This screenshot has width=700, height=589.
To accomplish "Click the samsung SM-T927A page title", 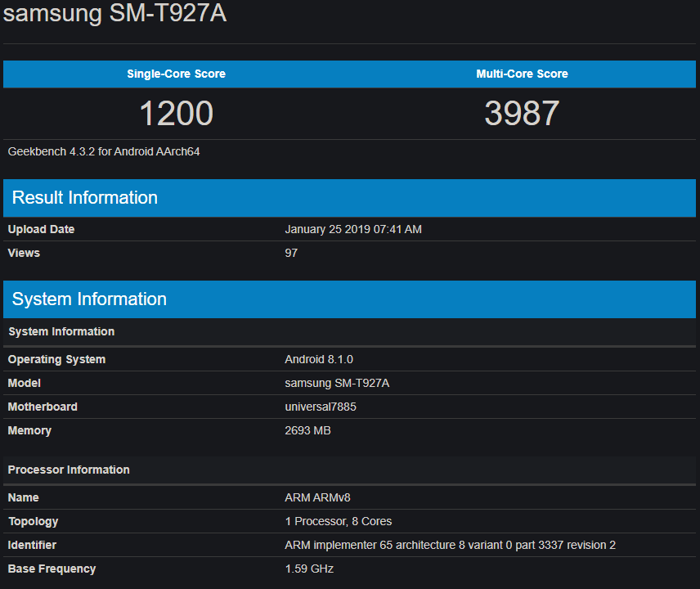I will point(114,14).
